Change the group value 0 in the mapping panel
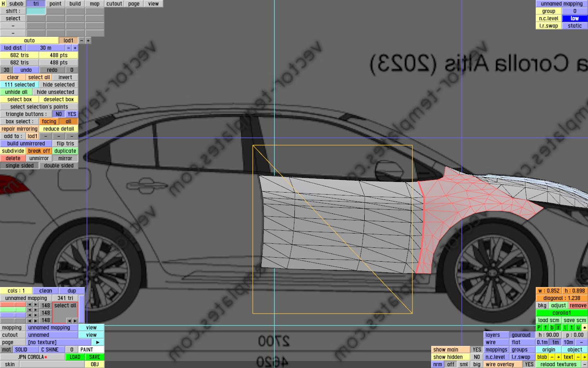This screenshot has height=368, width=588. click(575, 11)
